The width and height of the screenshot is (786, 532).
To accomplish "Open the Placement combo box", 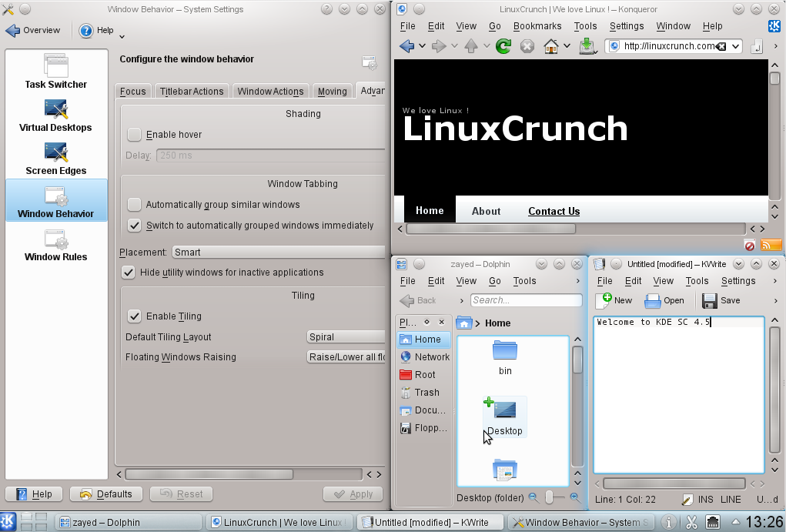I will pos(278,253).
